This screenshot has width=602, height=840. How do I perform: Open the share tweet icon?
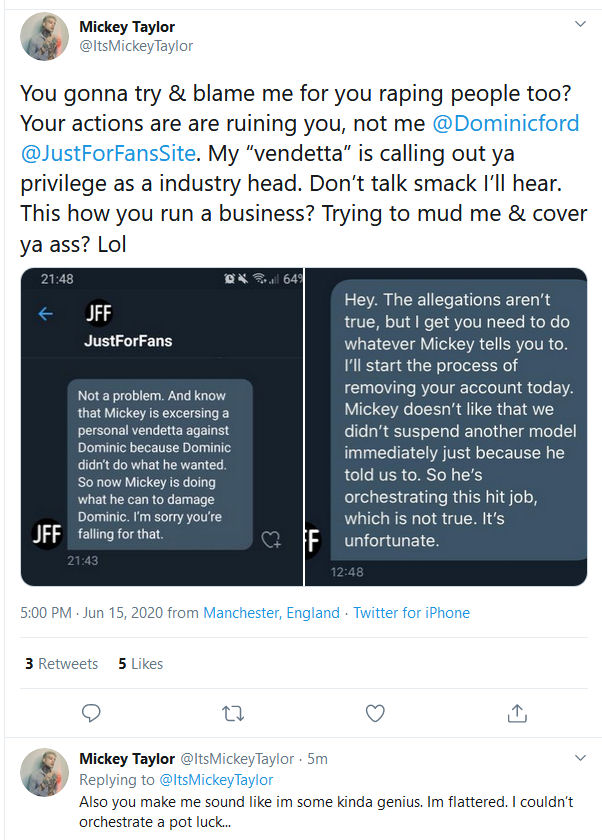517,712
